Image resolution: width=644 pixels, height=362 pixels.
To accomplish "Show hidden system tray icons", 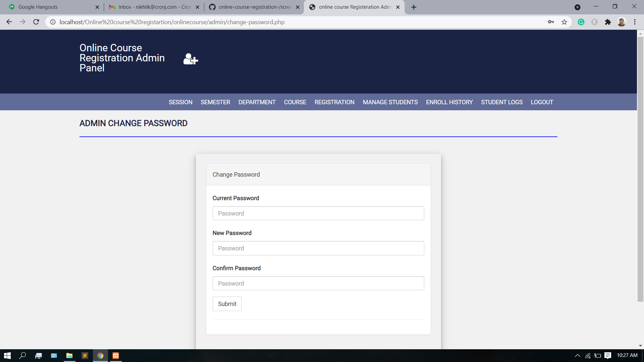I will coord(577,356).
